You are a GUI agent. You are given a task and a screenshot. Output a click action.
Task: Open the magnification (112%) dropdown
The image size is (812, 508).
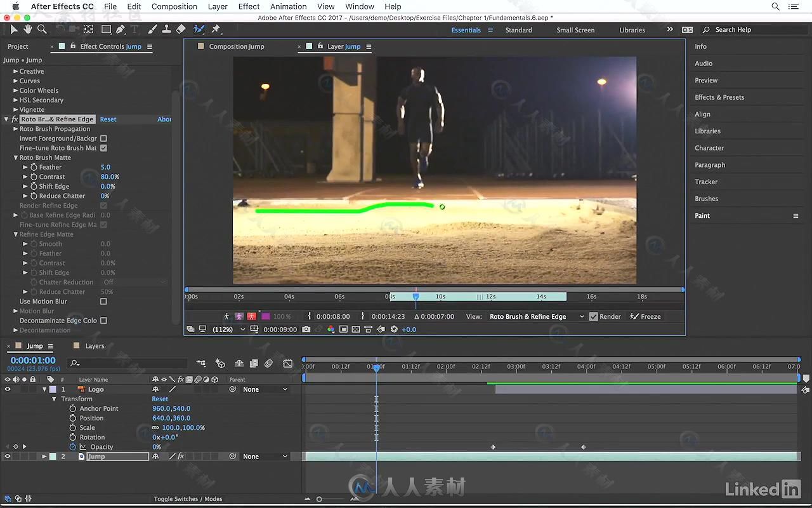[x=228, y=329]
